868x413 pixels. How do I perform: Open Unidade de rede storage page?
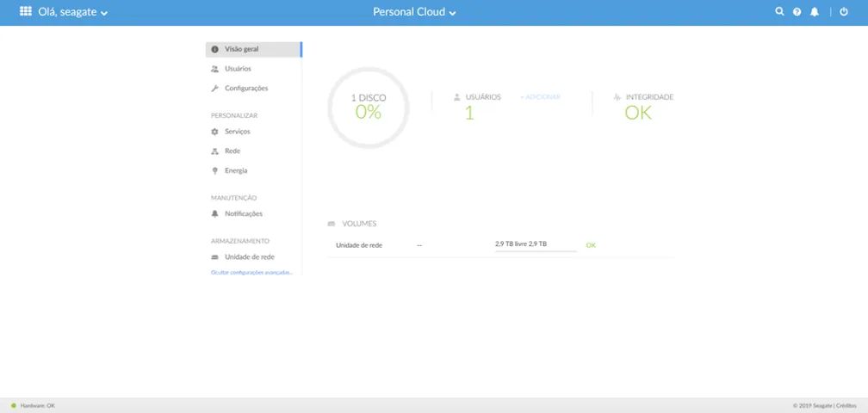click(249, 257)
